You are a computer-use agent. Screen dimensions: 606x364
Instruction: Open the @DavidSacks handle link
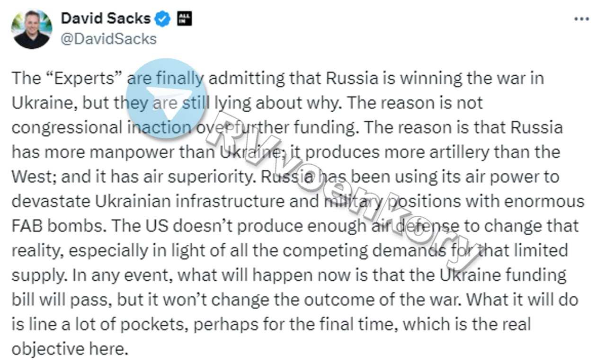click(x=108, y=38)
